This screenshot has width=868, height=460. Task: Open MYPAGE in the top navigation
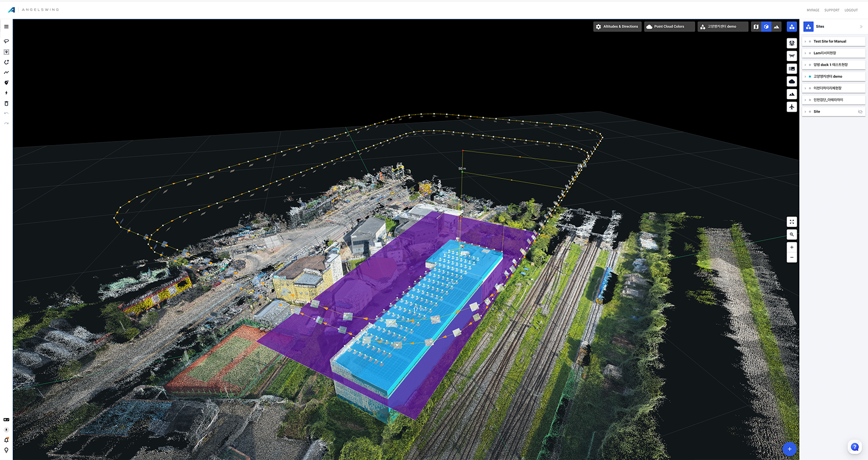(x=812, y=10)
